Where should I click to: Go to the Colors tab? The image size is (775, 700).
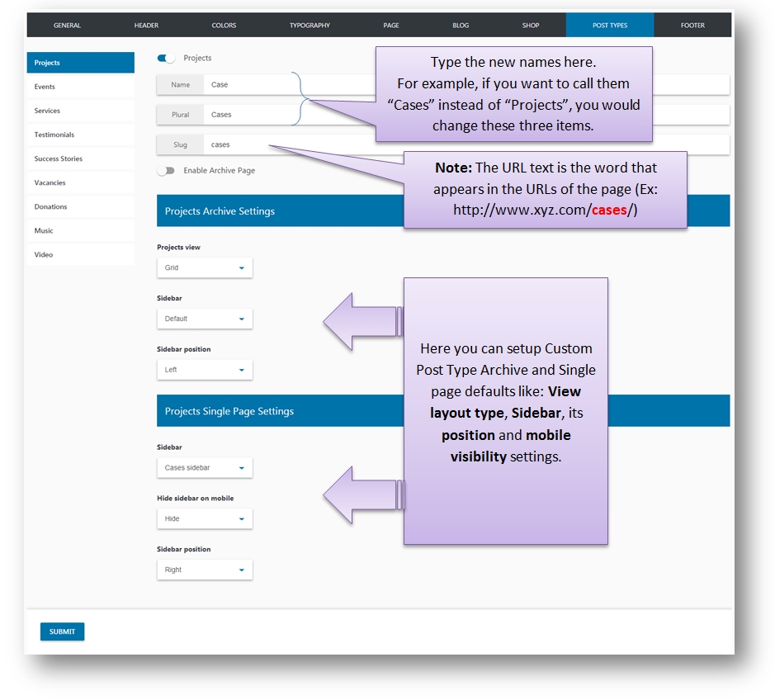(224, 26)
